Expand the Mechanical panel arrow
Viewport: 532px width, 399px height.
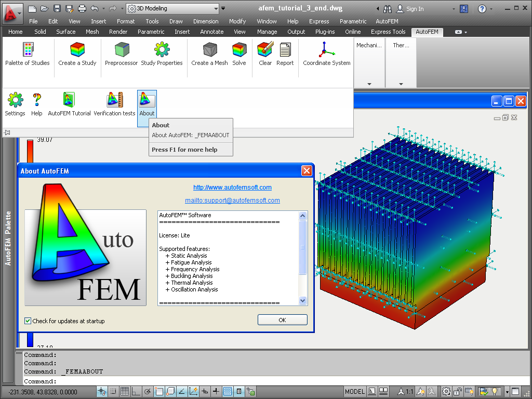(x=369, y=84)
